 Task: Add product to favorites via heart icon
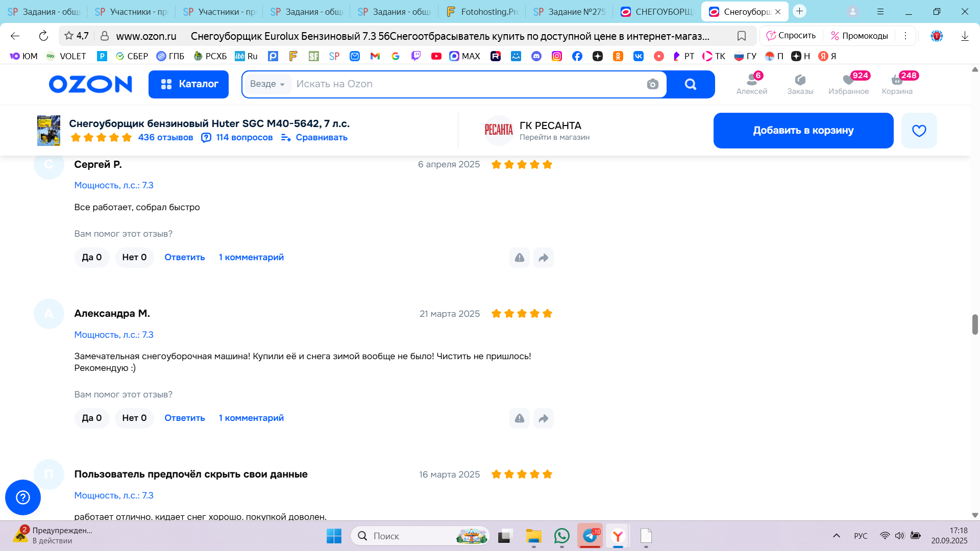point(919,131)
